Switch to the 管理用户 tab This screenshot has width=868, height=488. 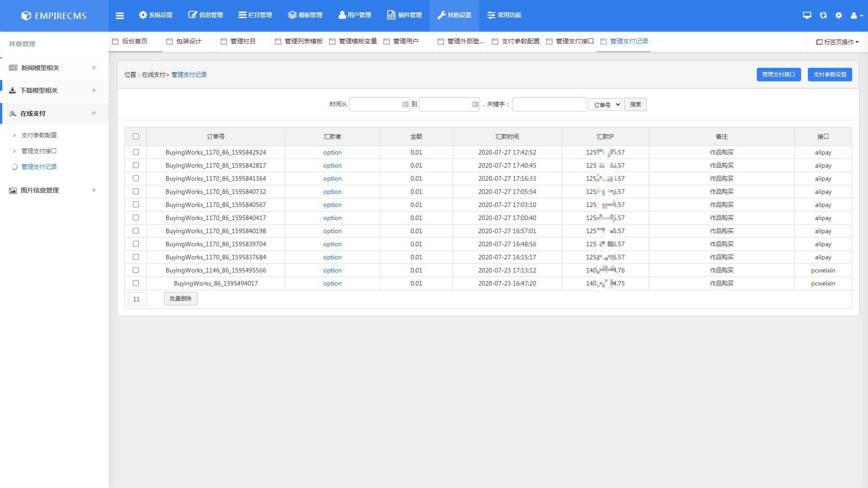[406, 41]
